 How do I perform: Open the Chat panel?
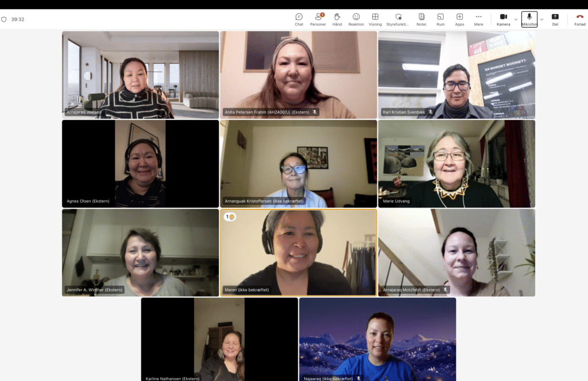(x=299, y=19)
